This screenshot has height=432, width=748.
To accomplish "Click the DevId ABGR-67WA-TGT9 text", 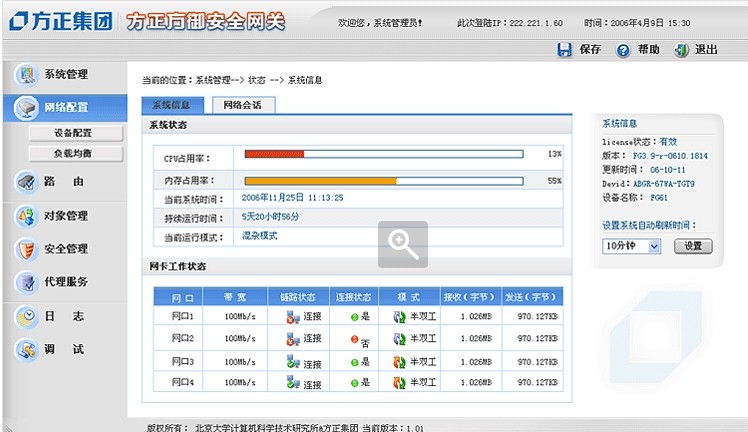I will click(664, 184).
